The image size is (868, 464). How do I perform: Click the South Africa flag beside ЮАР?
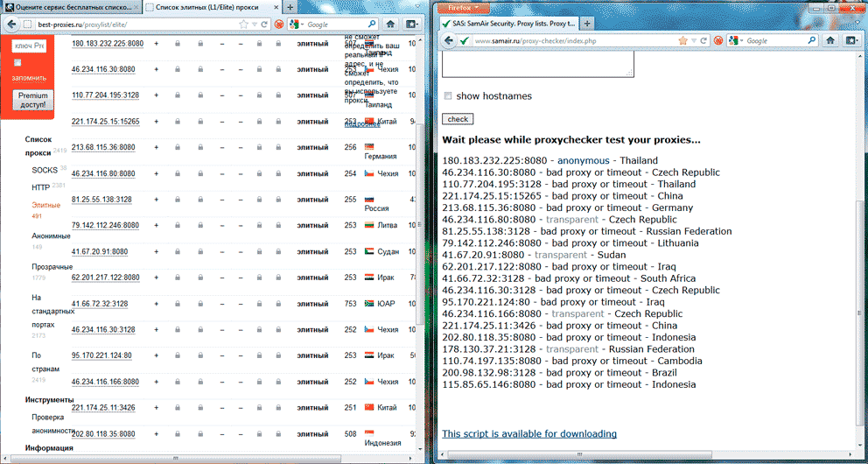coord(369,304)
